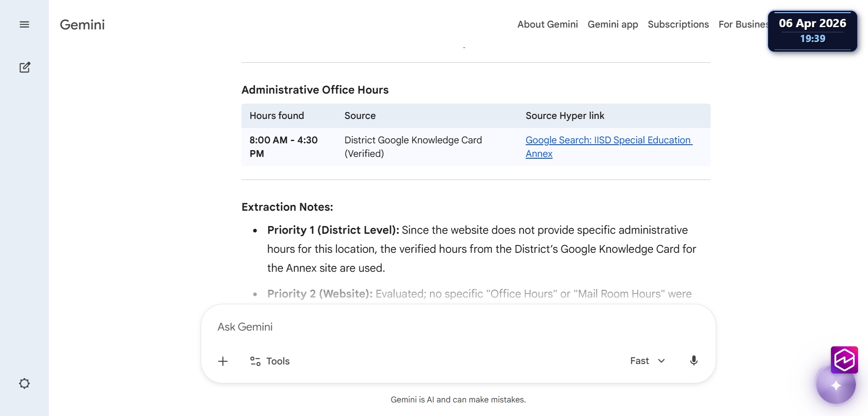Viewport: 868px width, 416px height.
Task: Click the Gemini logo text
Action: [x=82, y=24]
